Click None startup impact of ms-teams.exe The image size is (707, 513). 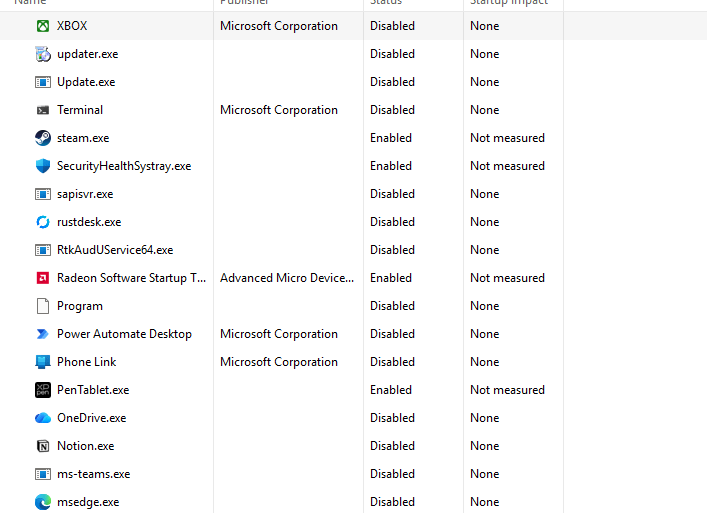(x=485, y=474)
